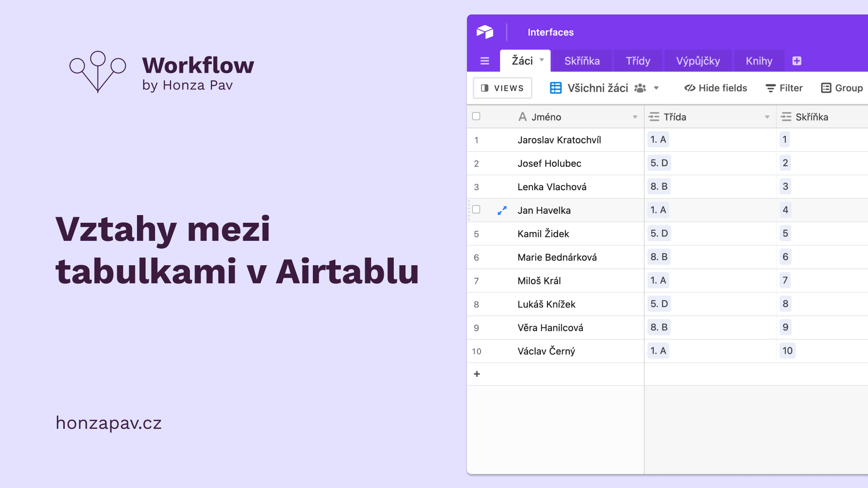This screenshot has height=488, width=868.
Task: Click the 5. D class chip for Josef Holubec
Action: pyautogui.click(x=659, y=163)
